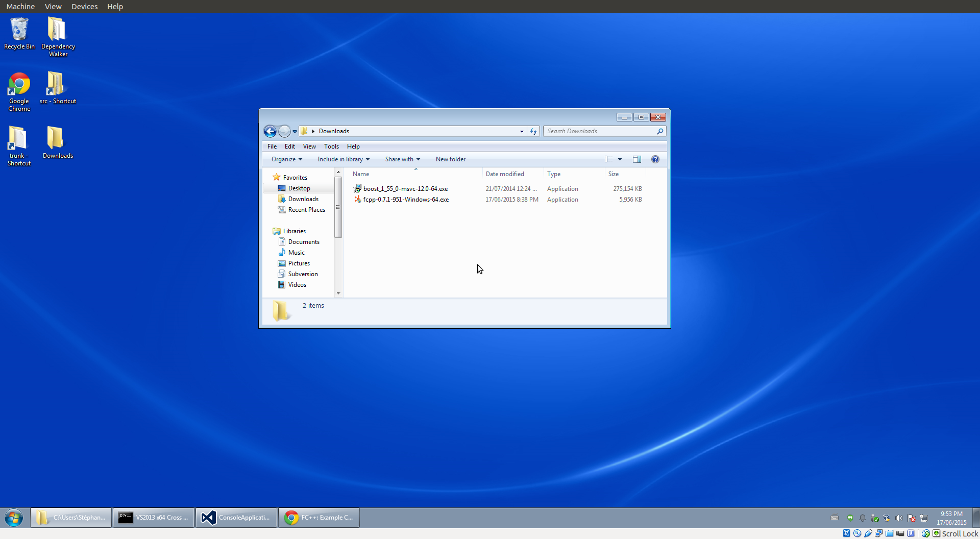
Task: Open the Devices menu in VirtualBox
Action: click(x=84, y=7)
